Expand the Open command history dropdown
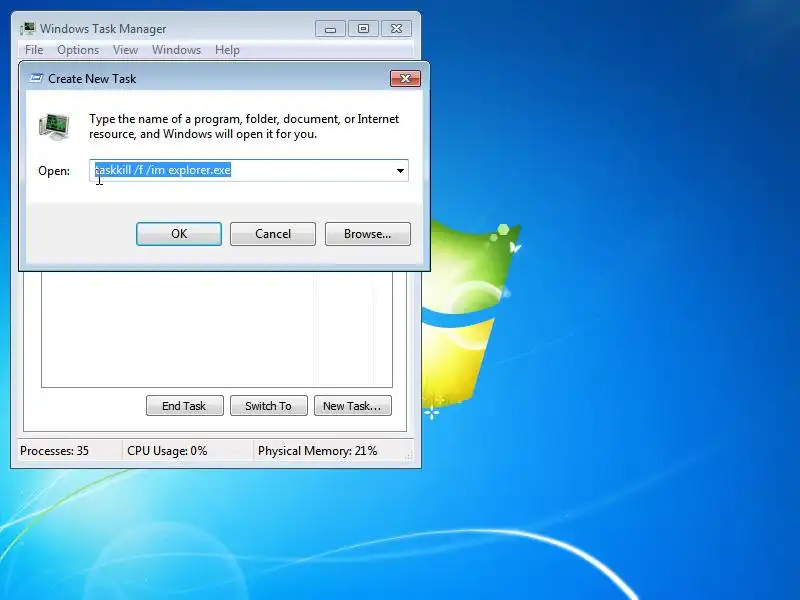This screenshot has width=800, height=600. [x=401, y=170]
